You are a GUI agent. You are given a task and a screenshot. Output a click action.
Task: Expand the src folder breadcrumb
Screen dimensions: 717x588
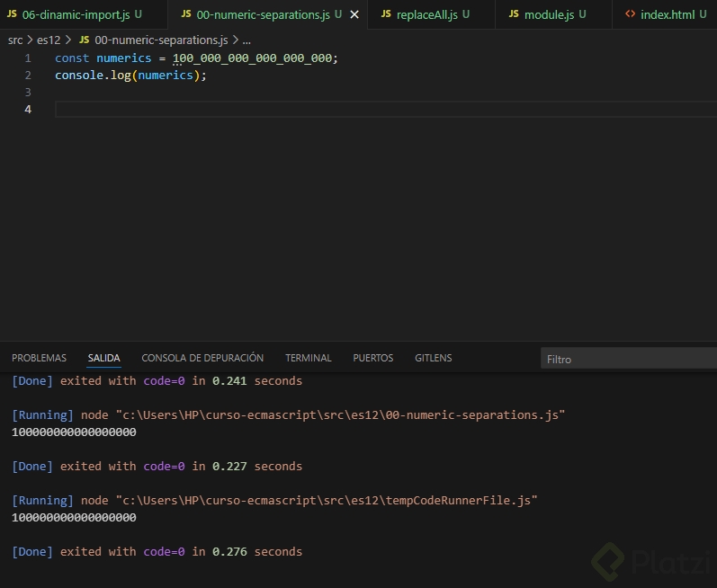coord(15,40)
